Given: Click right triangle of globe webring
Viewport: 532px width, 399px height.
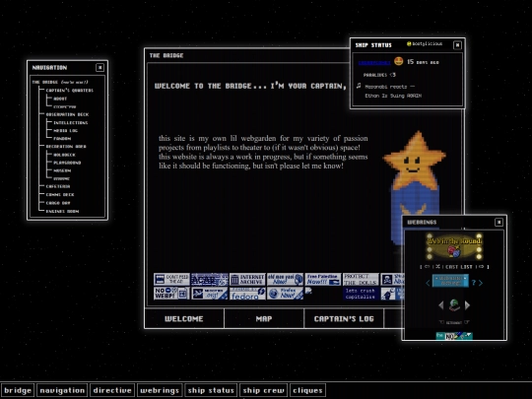Looking at the screenshot, I should (467, 305).
